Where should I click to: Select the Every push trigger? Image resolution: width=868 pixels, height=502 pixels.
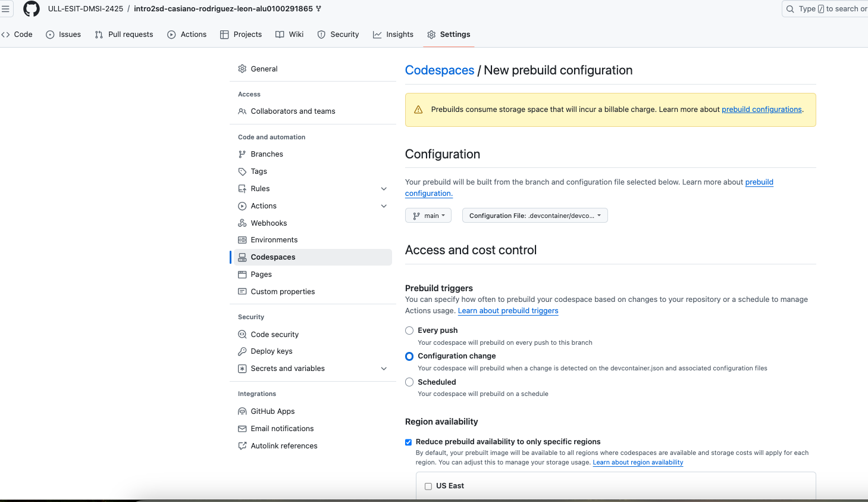[409, 330]
